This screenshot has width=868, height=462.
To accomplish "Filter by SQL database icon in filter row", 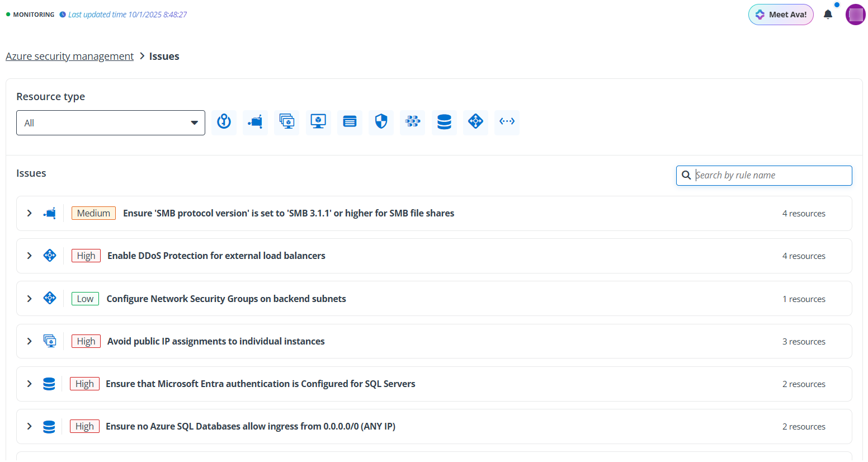I will tap(444, 122).
